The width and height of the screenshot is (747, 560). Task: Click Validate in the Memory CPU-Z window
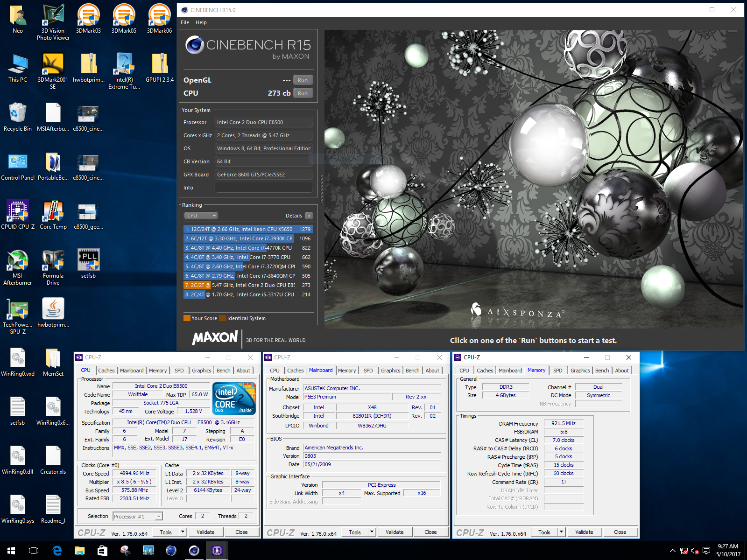[x=584, y=532]
